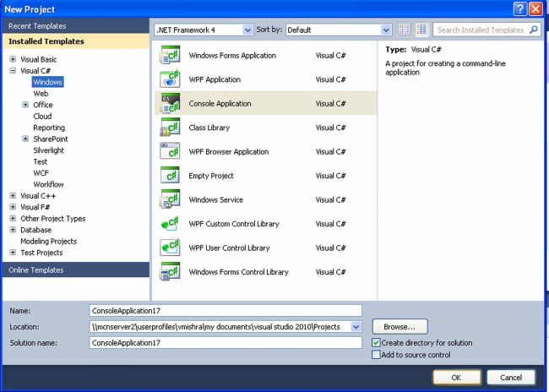Click the Browse... button
Screen dimensions: 549x392
tap(400, 327)
